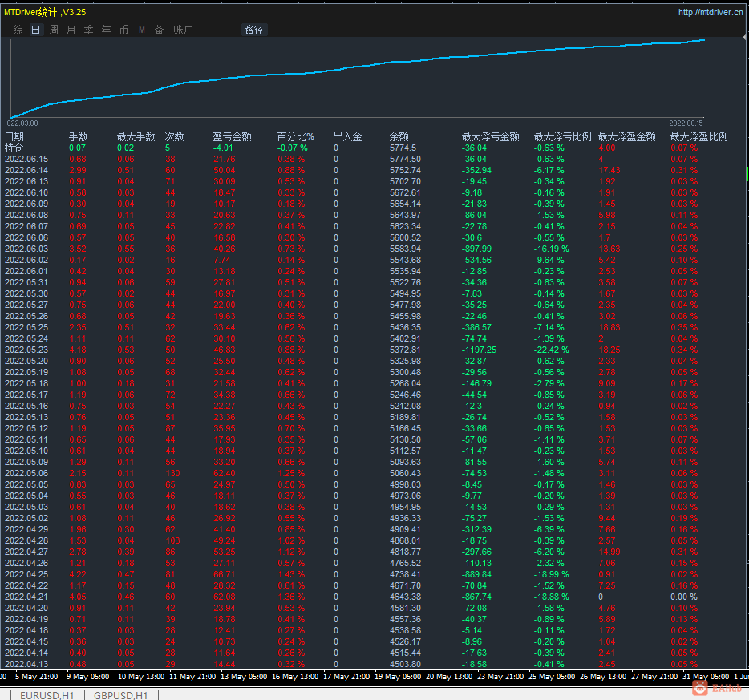Select the 日 daily statistics tab
This screenshot has height=700, width=749.
pyautogui.click(x=36, y=30)
